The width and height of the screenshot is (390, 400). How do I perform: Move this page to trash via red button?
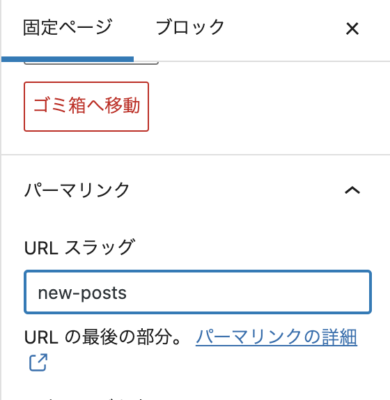86,107
